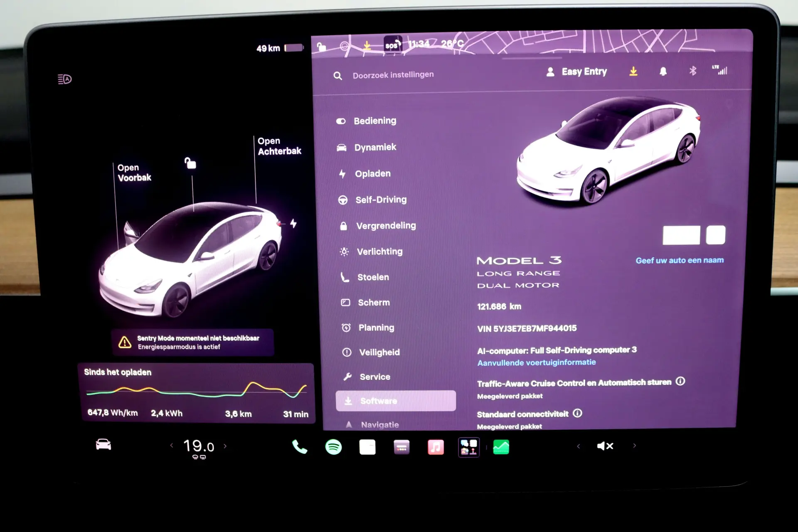Select the Dynamiek menu item
This screenshot has width=798, height=532.
pos(366,147)
